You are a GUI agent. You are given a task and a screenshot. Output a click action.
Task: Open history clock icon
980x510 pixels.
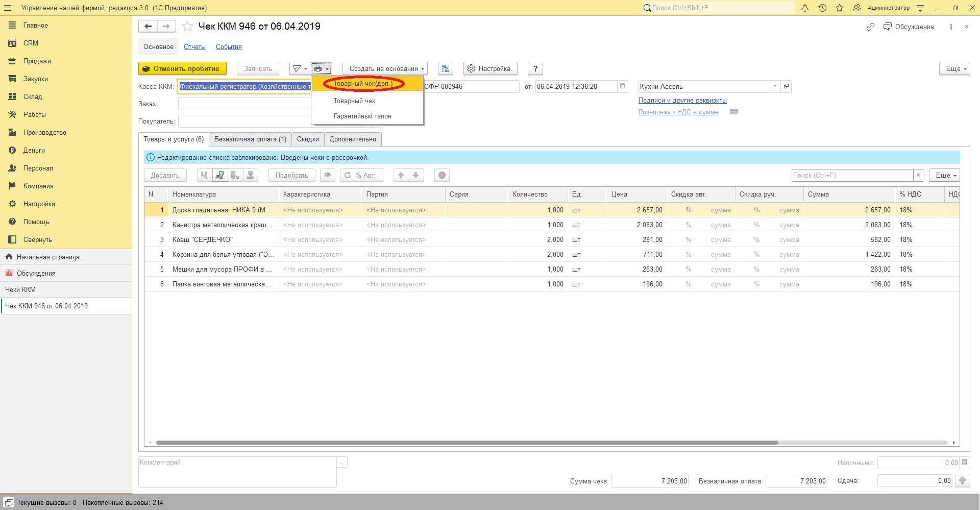(822, 8)
